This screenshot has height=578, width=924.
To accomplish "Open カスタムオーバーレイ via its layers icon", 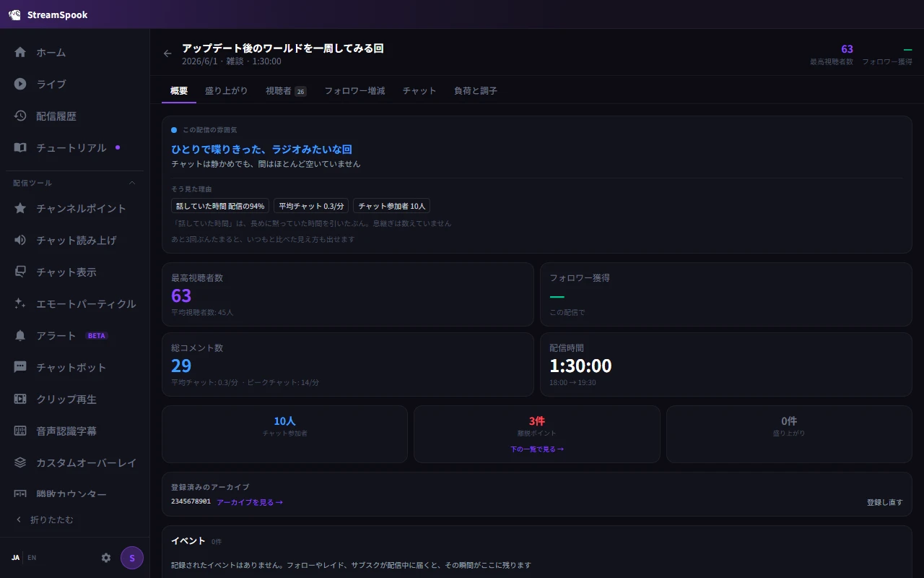I will coord(20,462).
